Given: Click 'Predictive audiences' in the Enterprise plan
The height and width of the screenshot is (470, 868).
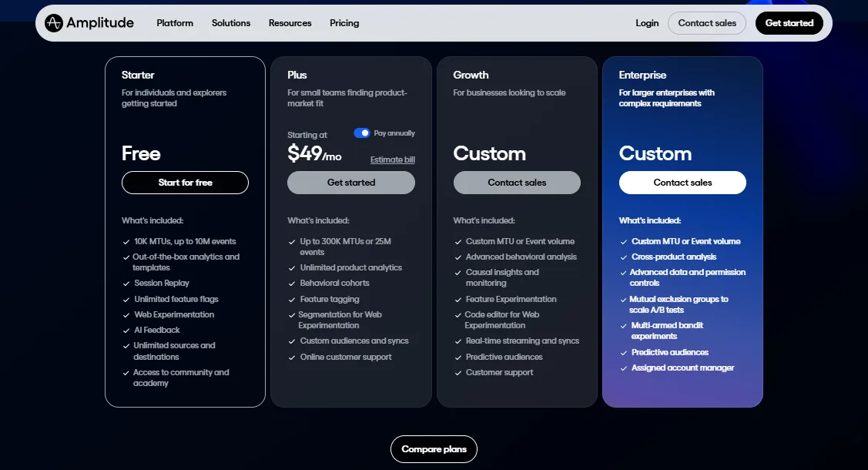Looking at the screenshot, I should click(670, 352).
